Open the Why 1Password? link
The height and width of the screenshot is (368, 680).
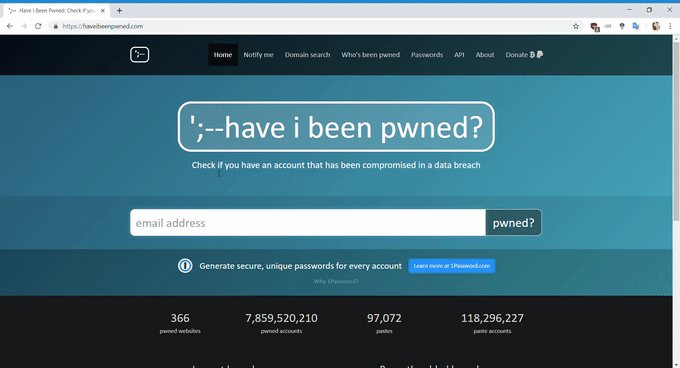(336, 281)
